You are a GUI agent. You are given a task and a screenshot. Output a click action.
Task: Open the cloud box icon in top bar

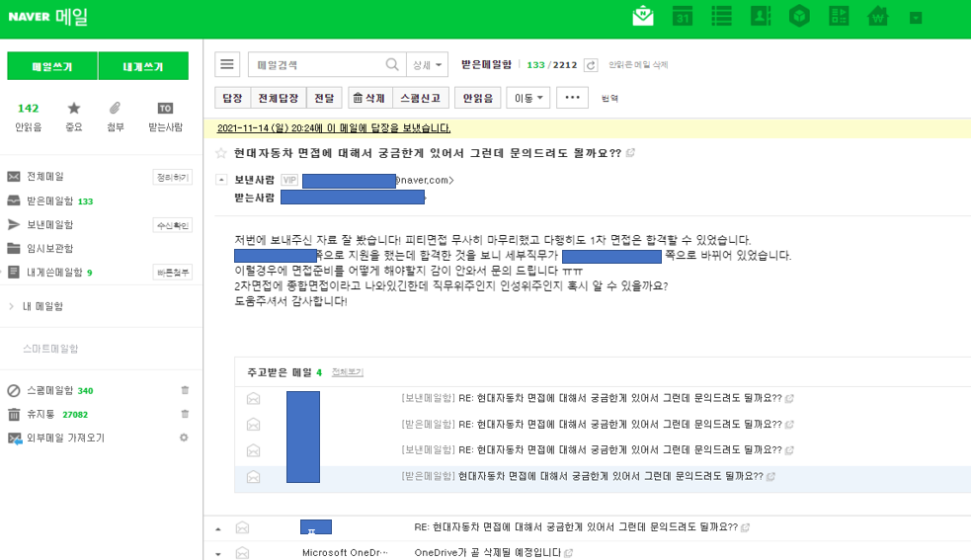pyautogui.click(x=799, y=16)
